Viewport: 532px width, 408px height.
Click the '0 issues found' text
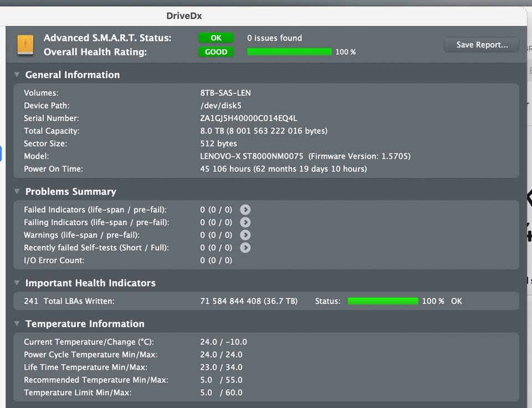[x=274, y=38]
